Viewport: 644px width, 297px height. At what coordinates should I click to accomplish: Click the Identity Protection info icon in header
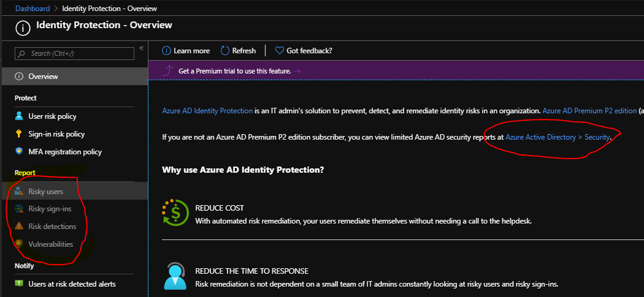point(23,28)
